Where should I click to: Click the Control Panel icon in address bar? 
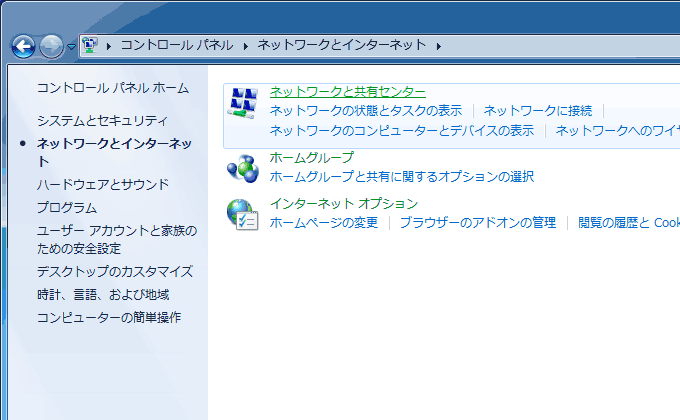(90, 45)
